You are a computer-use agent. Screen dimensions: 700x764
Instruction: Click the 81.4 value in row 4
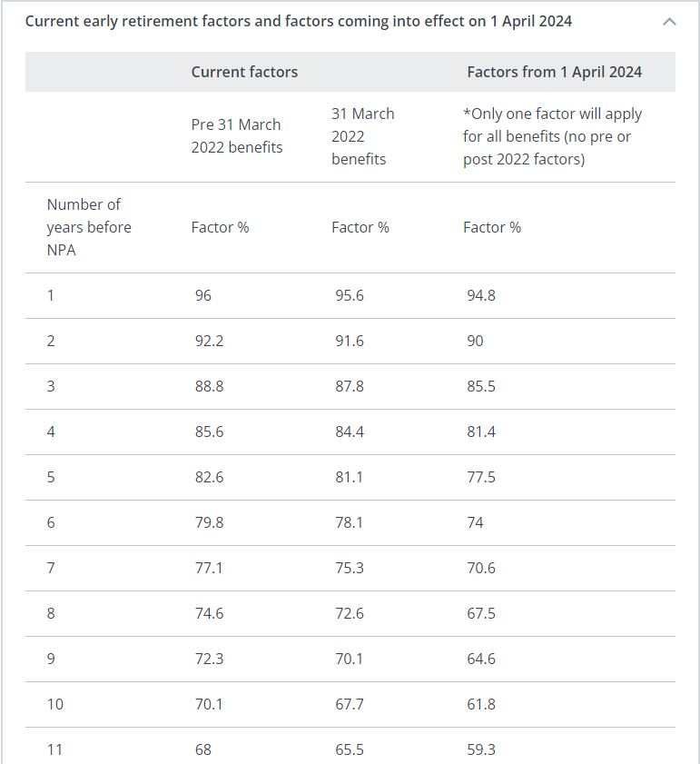[x=481, y=432]
